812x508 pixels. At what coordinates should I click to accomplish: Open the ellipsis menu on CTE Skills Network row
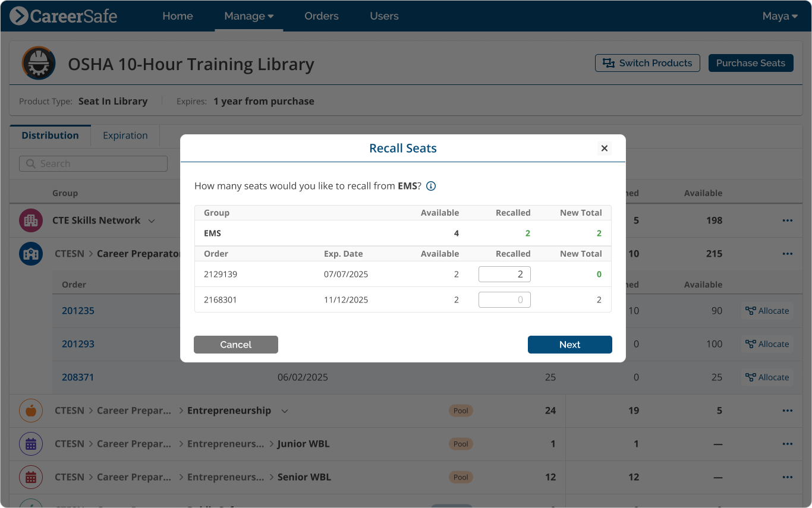(788, 220)
